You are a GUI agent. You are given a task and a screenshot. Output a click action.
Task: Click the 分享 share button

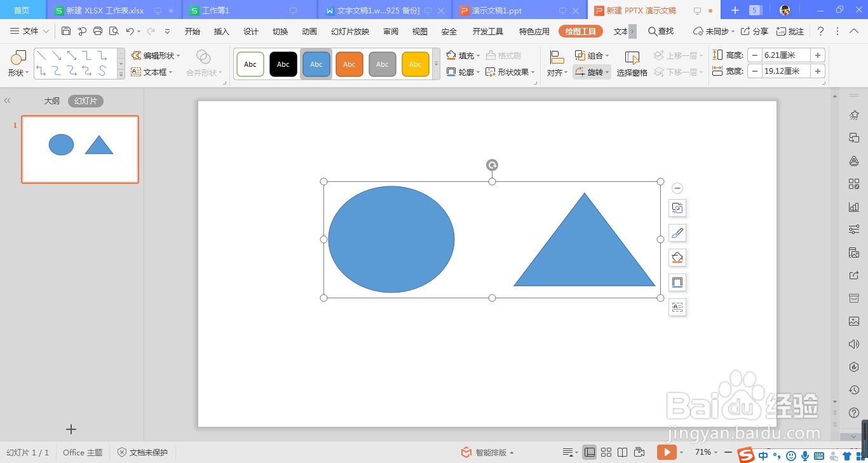coord(754,31)
